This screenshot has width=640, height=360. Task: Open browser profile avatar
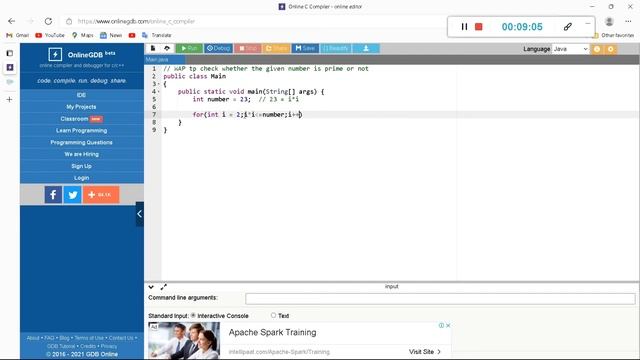[x=609, y=21]
